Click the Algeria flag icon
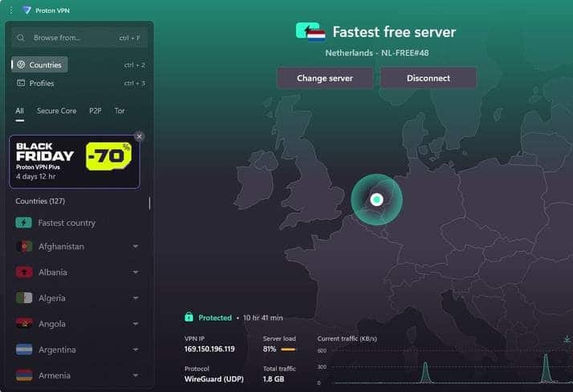This screenshot has width=573, height=392. click(x=24, y=298)
